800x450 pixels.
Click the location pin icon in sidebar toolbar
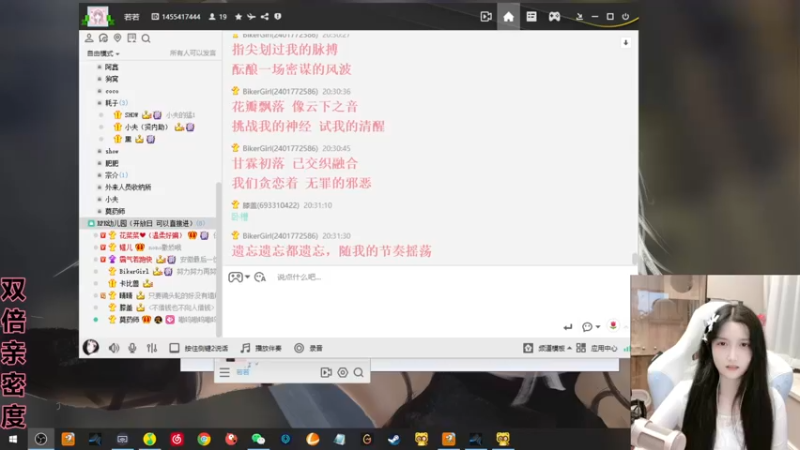click(117, 38)
